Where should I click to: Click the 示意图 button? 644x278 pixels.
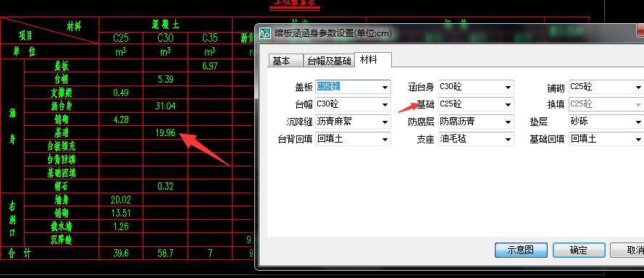pos(521,250)
